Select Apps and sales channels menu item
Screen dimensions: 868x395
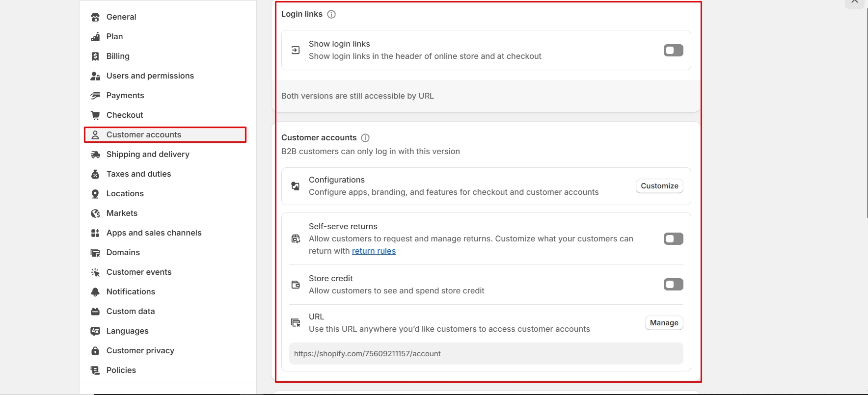tap(154, 233)
